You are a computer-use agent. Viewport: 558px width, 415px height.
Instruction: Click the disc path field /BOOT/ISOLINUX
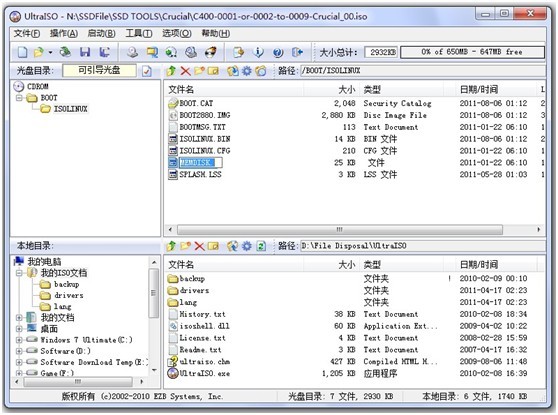(422, 70)
